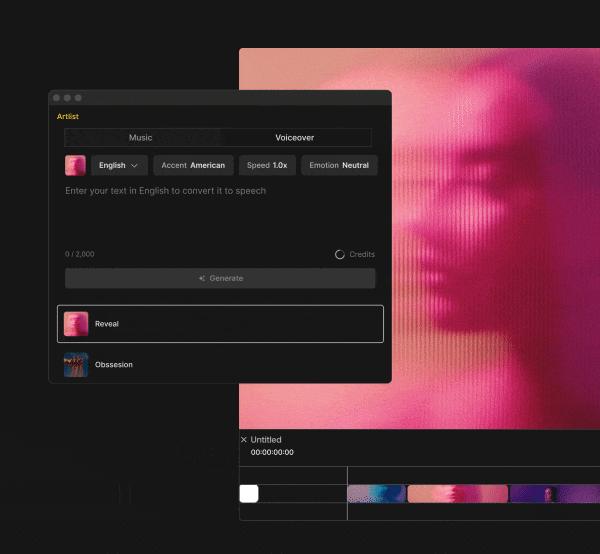
Task: Open the English language dropdown
Action: pyautogui.click(x=120, y=165)
